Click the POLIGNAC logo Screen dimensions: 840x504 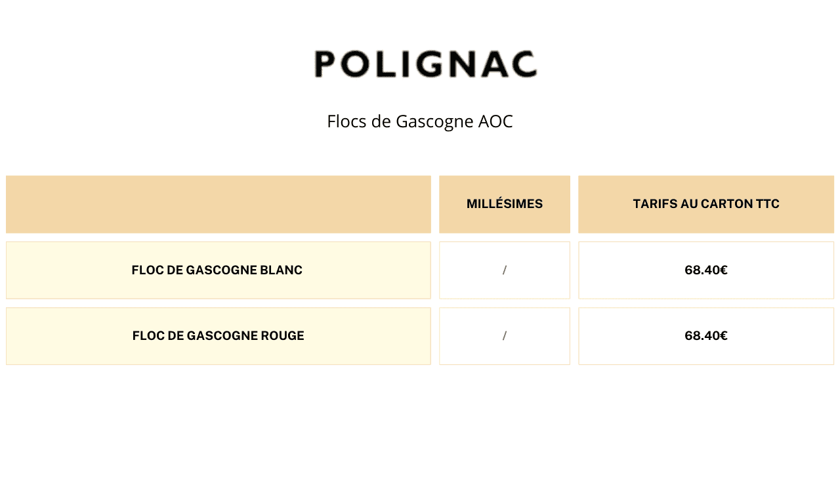pyautogui.click(x=425, y=64)
